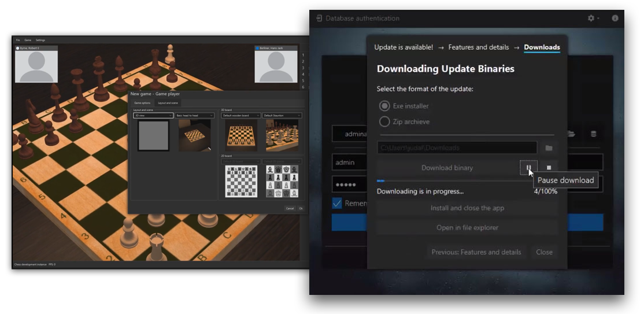Open the Settings menu in the chess app
The image size is (644, 314).
40,40
